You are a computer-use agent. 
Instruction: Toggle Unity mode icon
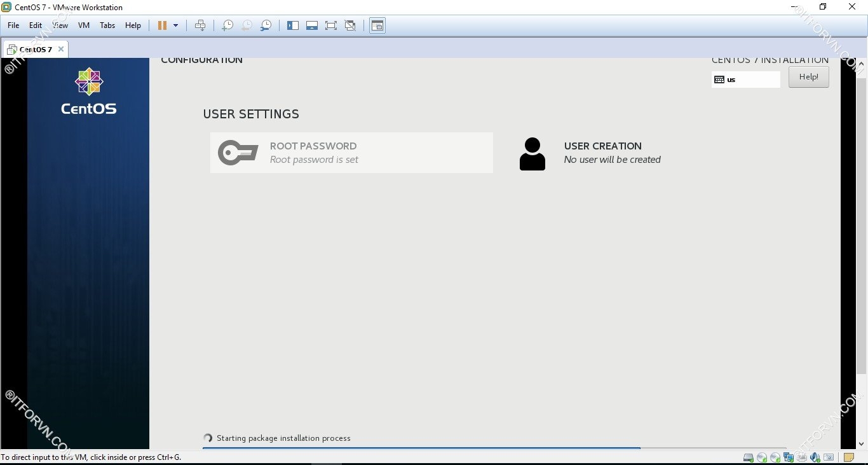(x=350, y=25)
